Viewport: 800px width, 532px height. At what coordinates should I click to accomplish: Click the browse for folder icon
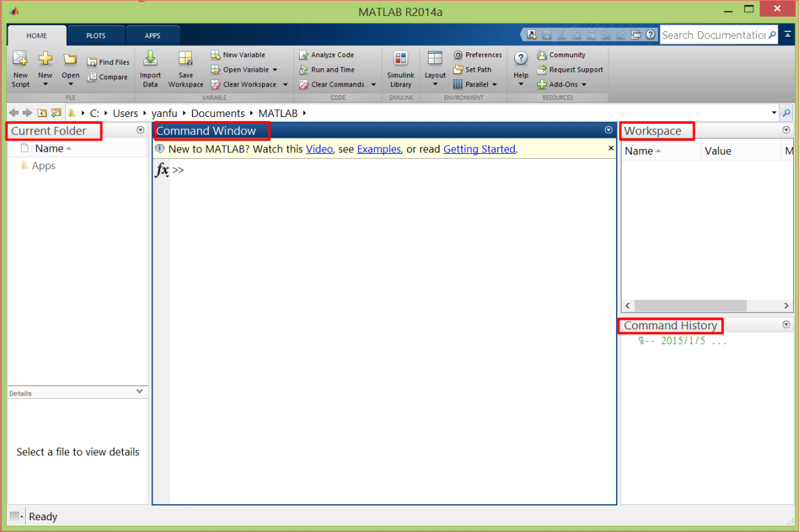[x=56, y=113]
